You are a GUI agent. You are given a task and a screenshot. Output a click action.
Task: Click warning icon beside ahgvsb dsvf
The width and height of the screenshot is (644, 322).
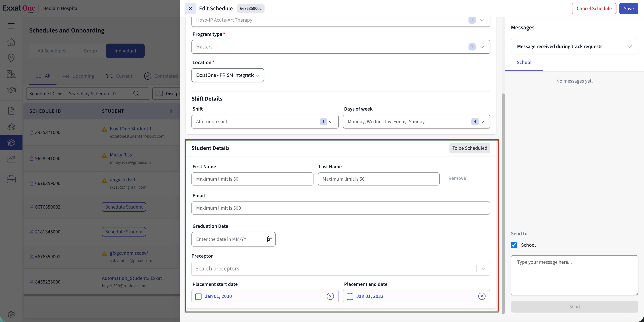[104, 180]
